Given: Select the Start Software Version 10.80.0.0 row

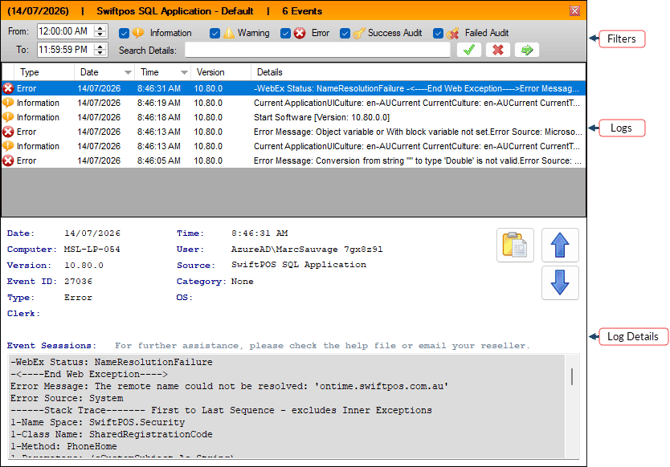Looking at the screenshot, I should pyautogui.click(x=294, y=117).
